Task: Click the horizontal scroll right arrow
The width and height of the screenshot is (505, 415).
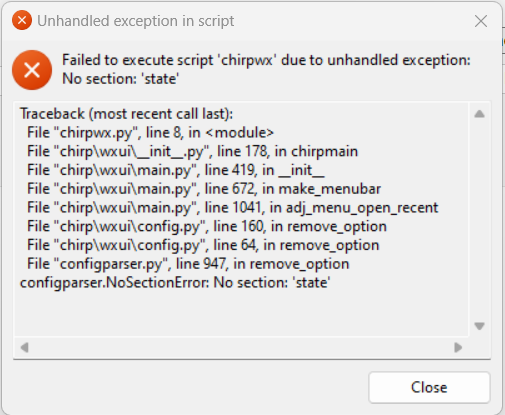Action: click(x=458, y=347)
